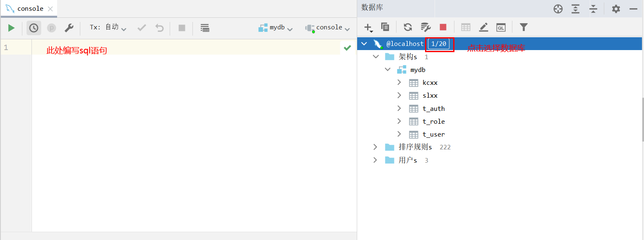Click the open table view icon

tap(466, 27)
